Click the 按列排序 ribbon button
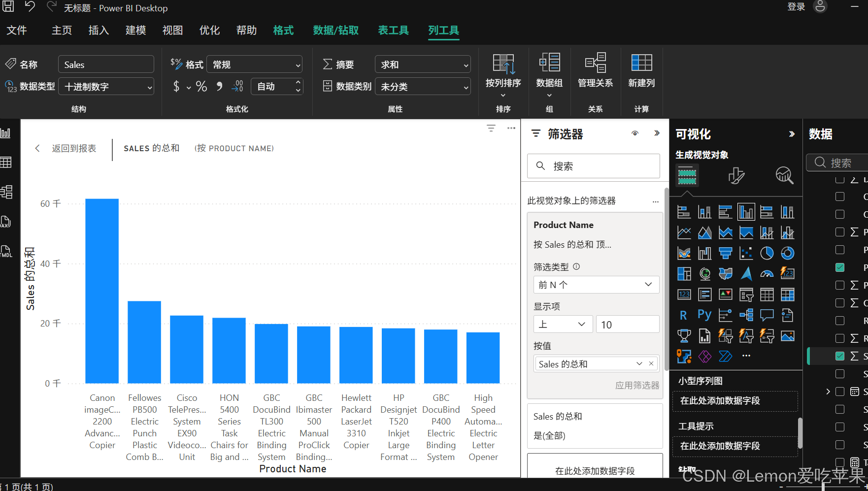 503,75
